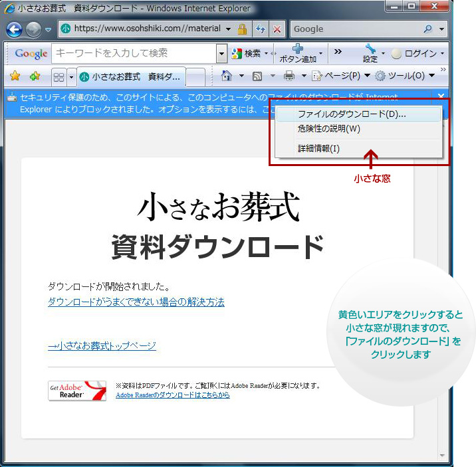Expand the address bar history dropdown
476x467 pixels.
tap(228, 29)
